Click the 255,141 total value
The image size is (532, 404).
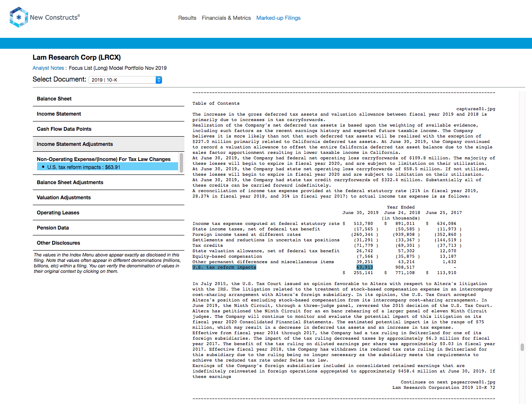[363, 273]
